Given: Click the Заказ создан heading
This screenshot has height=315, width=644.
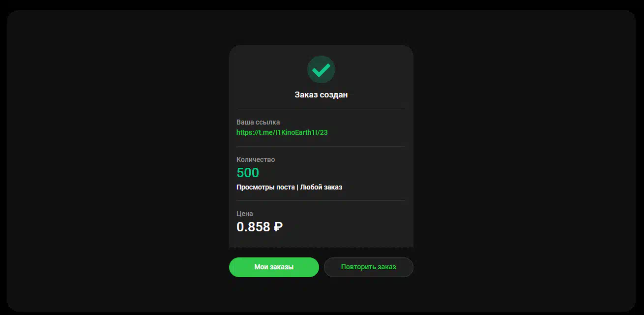Looking at the screenshot, I should [321, 94].
